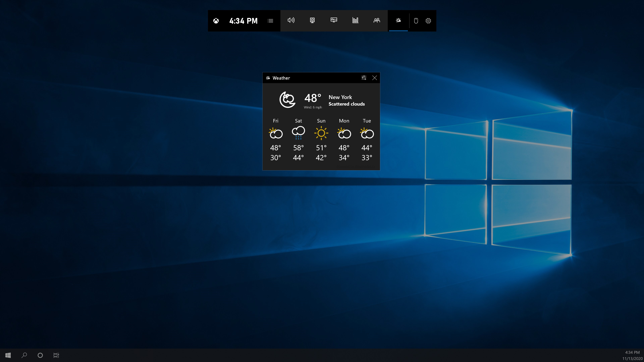Click the 4:34 PM clock on Game Bar
The height and width of the screenshot is (362, 644).
click(243, 21)
